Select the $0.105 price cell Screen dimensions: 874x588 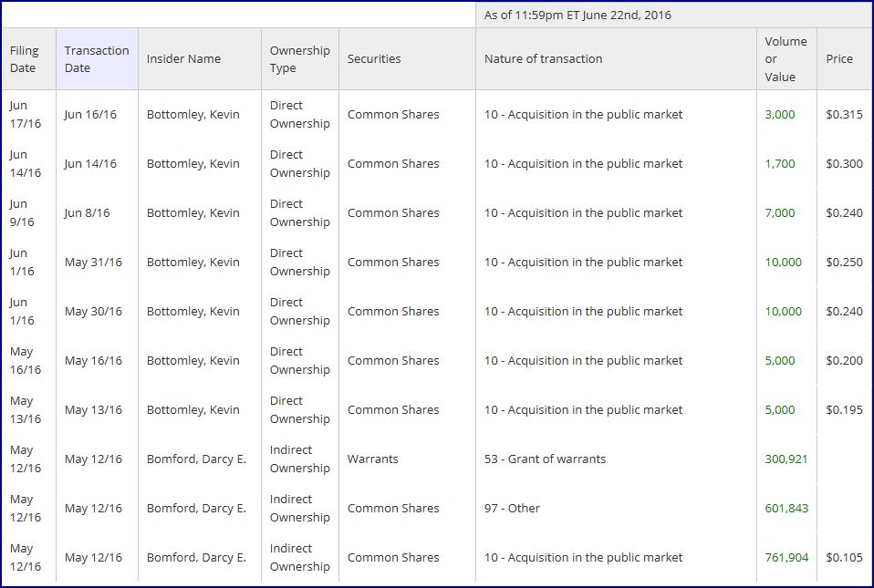[x=844, y=558]
